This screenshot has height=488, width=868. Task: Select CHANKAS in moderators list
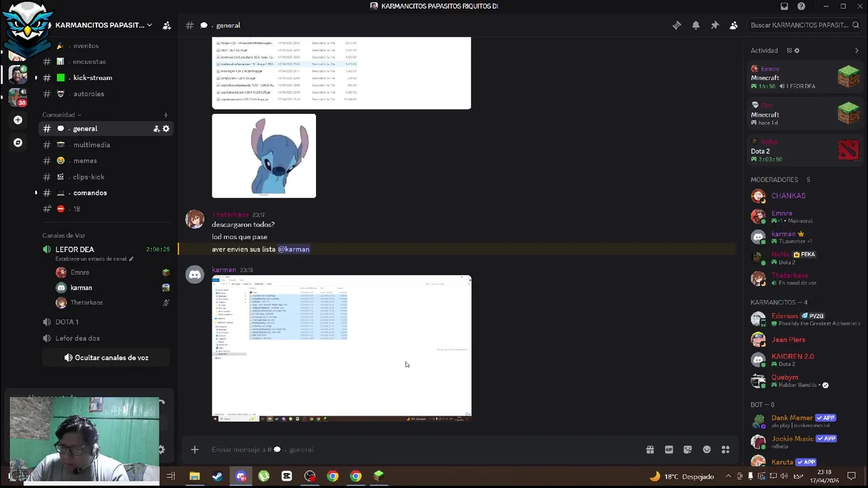click(x=805, y=196)
